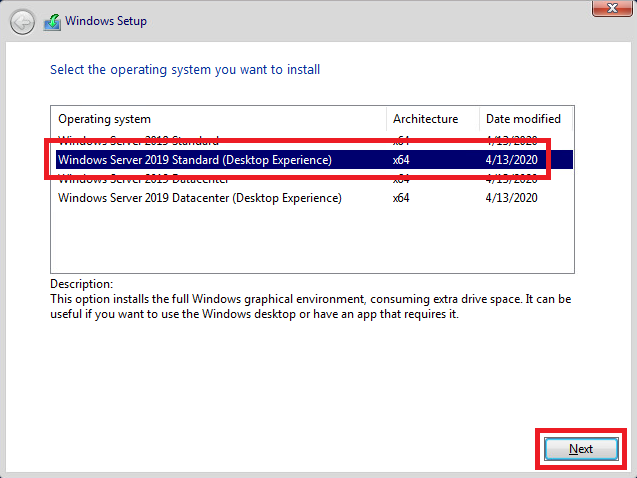Click the Windows Setup title bar icon

(52, 21)
